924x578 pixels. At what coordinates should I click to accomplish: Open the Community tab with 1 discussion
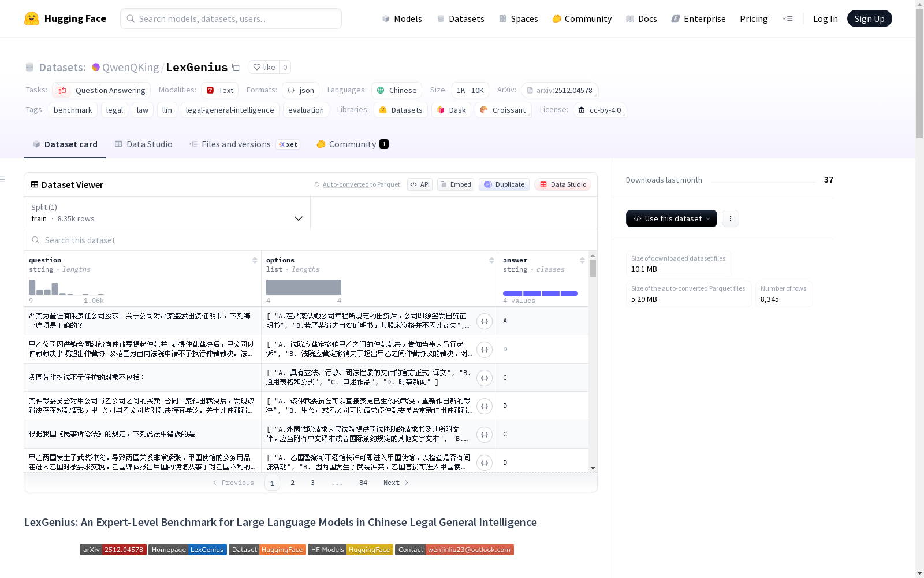(x=353, y=144)
